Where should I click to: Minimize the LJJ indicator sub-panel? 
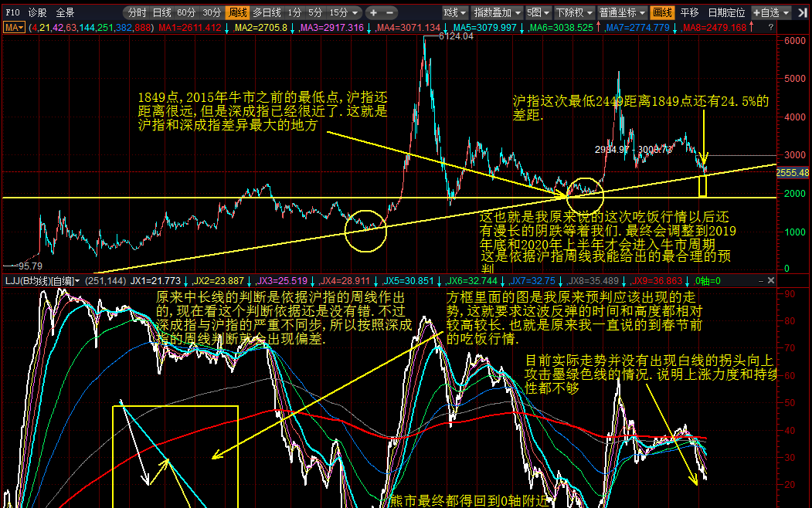(761, 281)
